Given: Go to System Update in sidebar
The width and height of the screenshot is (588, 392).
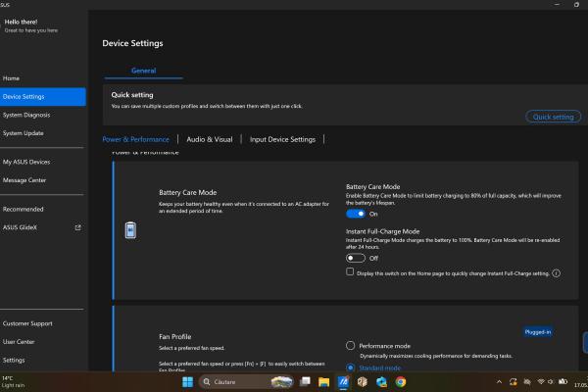Looking at the screenshot, I should click(x=24, y=133).
